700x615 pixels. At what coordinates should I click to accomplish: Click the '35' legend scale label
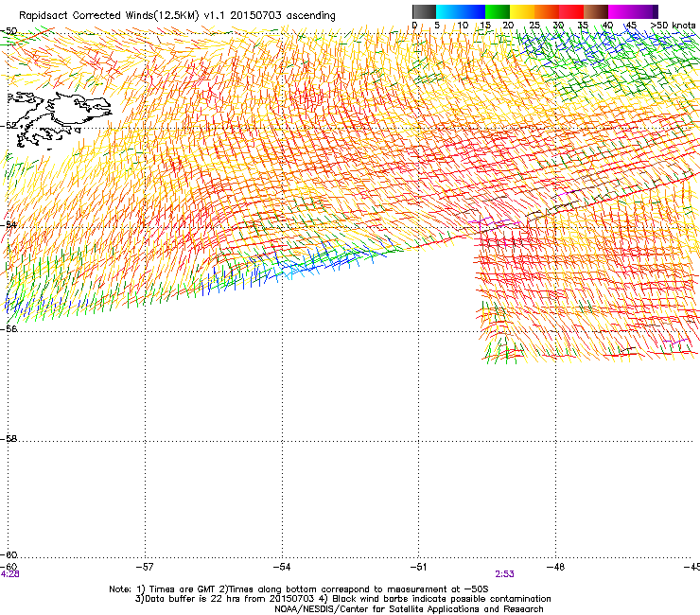coord(583,25)
